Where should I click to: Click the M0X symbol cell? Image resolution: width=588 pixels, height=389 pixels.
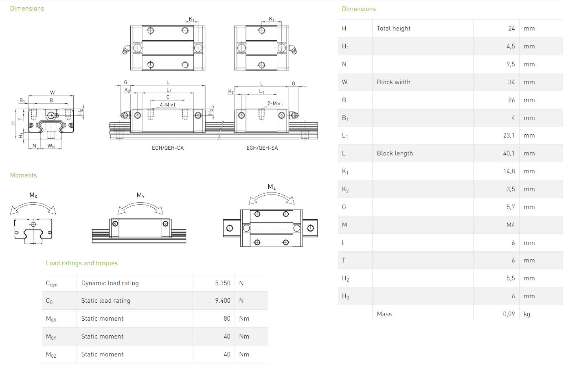click(x=59, y=319)
